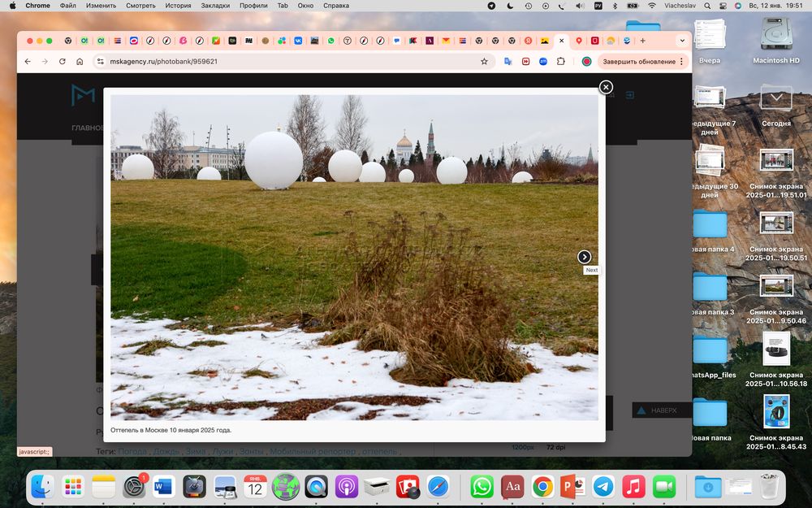
Task: Open Google Translate icon in address bar
Action: tap(508, 61)
